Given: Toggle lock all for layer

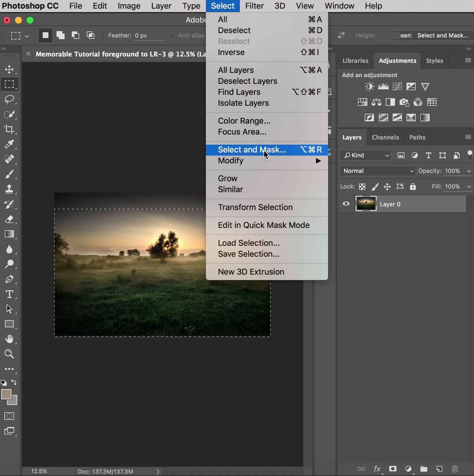Looking at the screenshot, I should point(413,186).
